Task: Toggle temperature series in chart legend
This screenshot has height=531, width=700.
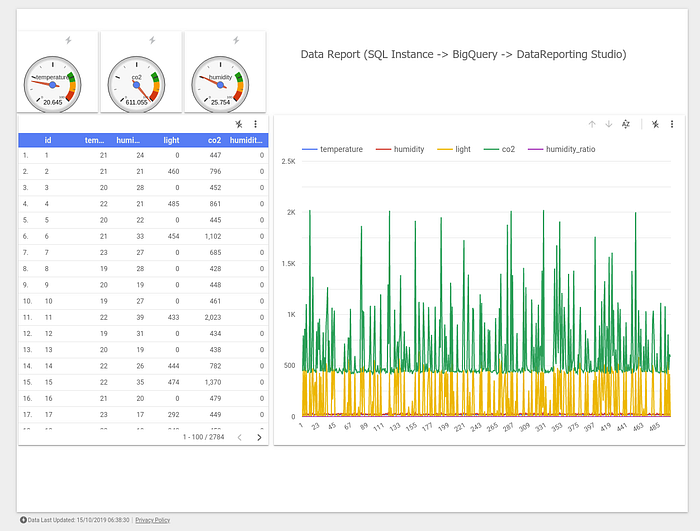Action: pos(333,149)
